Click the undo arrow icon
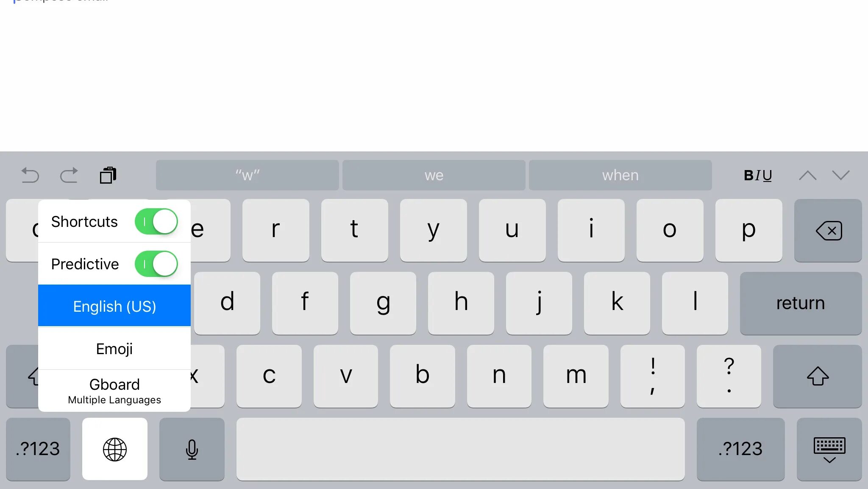Screen dimensions: 868x489 (x=30, y=175)
